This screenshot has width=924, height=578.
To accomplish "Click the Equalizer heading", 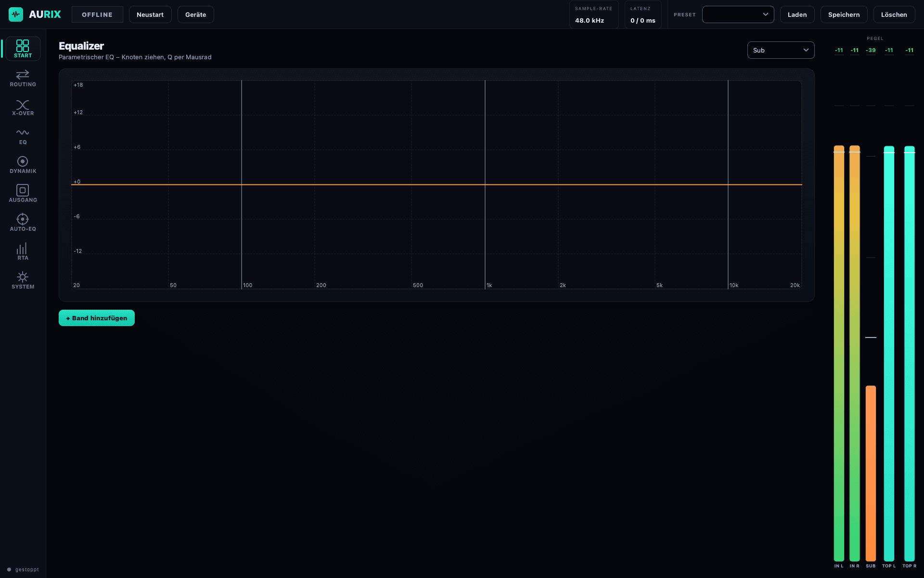I will click(x=81, y=46).
